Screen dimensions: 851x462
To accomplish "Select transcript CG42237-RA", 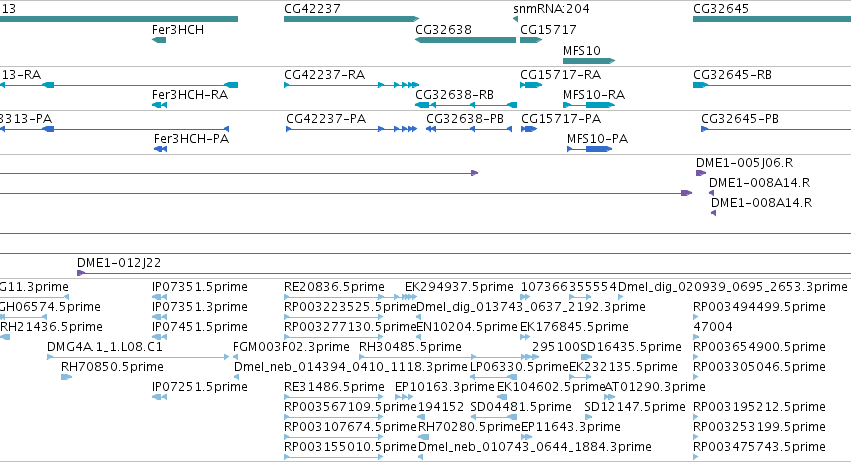I will pyautogui.click(x=324, y=75).
